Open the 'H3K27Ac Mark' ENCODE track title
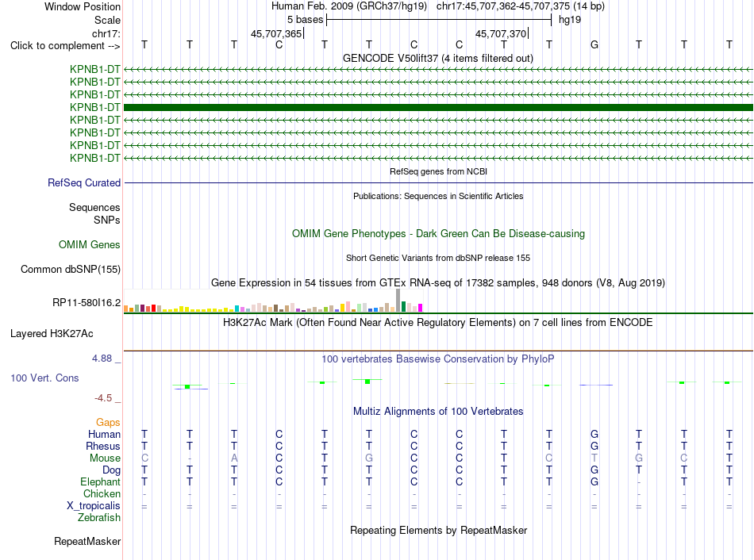The height and width of the screenshot is (560, 754). [437, 323]
